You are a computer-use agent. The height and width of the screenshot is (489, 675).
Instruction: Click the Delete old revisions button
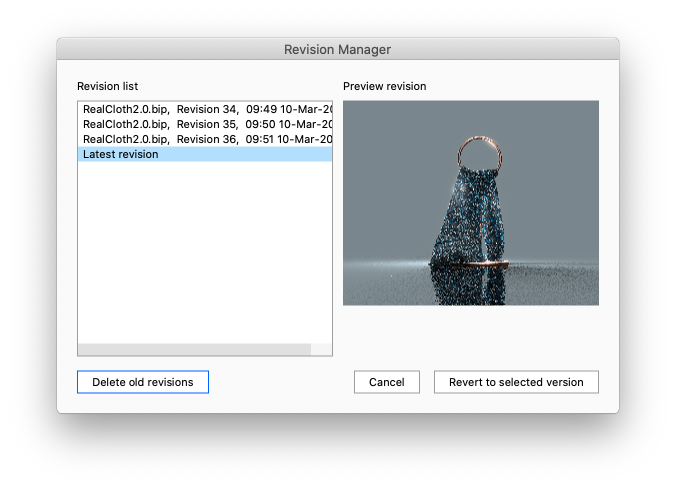coord(143,382)
